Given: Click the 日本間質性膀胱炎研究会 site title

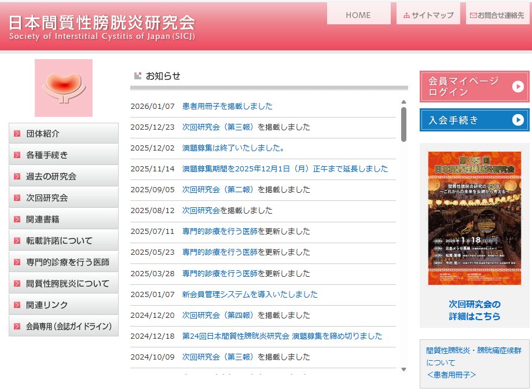Looking at the screenshot, I should click(x=102, y=23).
